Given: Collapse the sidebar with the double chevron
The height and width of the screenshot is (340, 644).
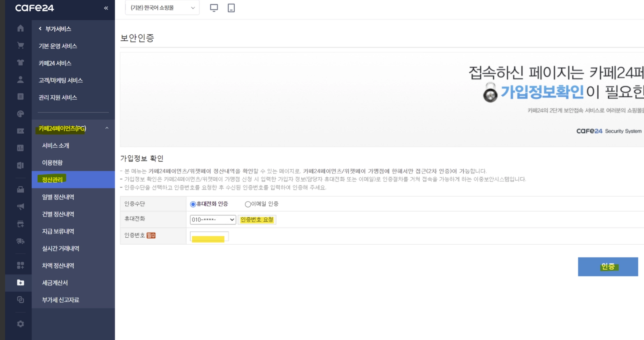Looking at the screenshot, I should point(106,8).
